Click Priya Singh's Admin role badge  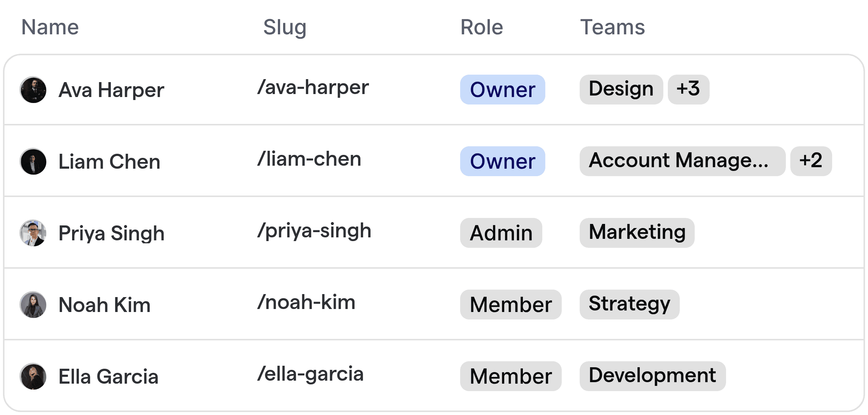click(x=501, y=233)
